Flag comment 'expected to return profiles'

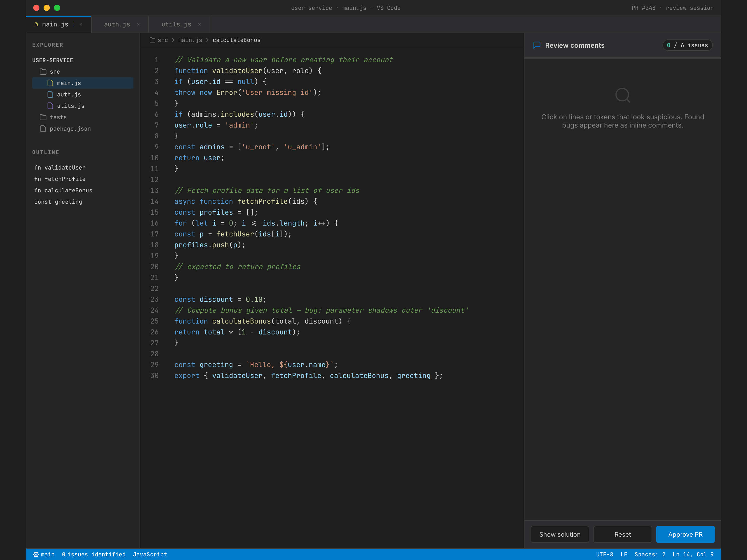click(x=237, y=267)
